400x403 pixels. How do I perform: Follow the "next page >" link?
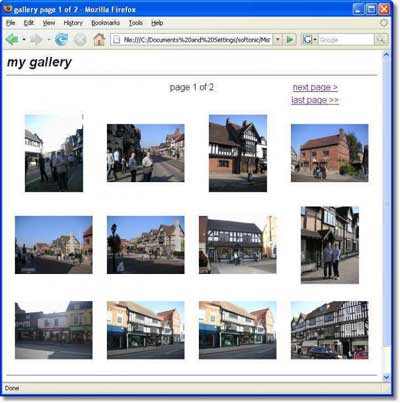pos(315,87)
